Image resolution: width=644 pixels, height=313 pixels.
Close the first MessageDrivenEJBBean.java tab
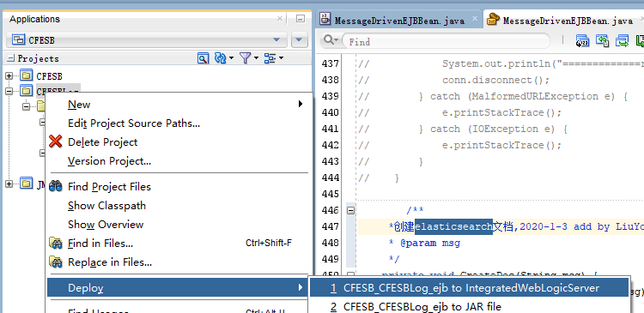coord(474,19)
